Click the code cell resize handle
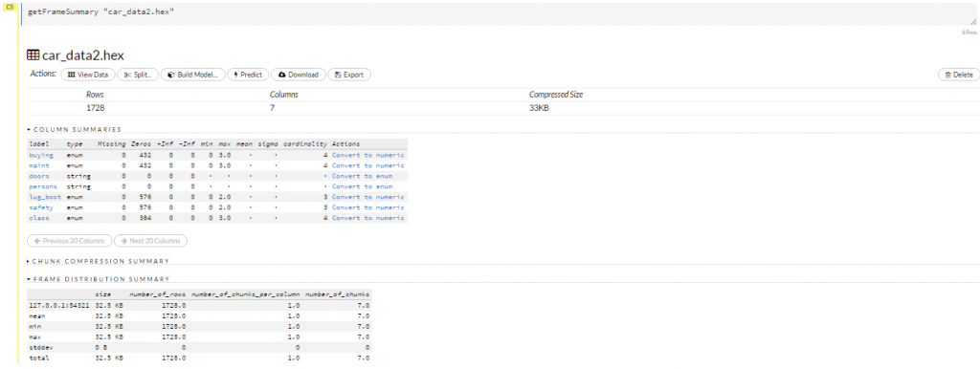 click(x=973, y=22)
